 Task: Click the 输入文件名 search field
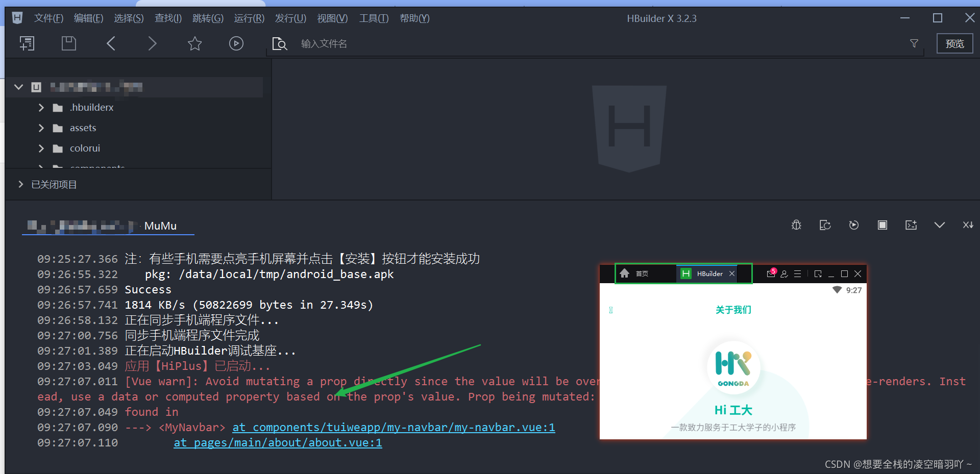point(602,44)
